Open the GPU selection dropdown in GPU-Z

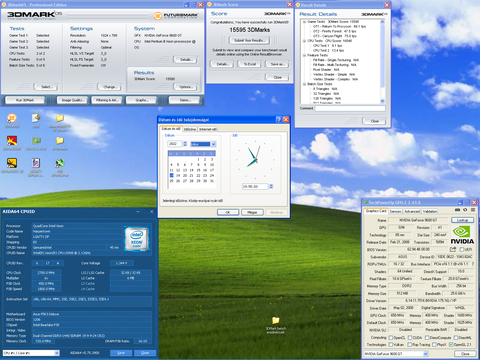395,353
